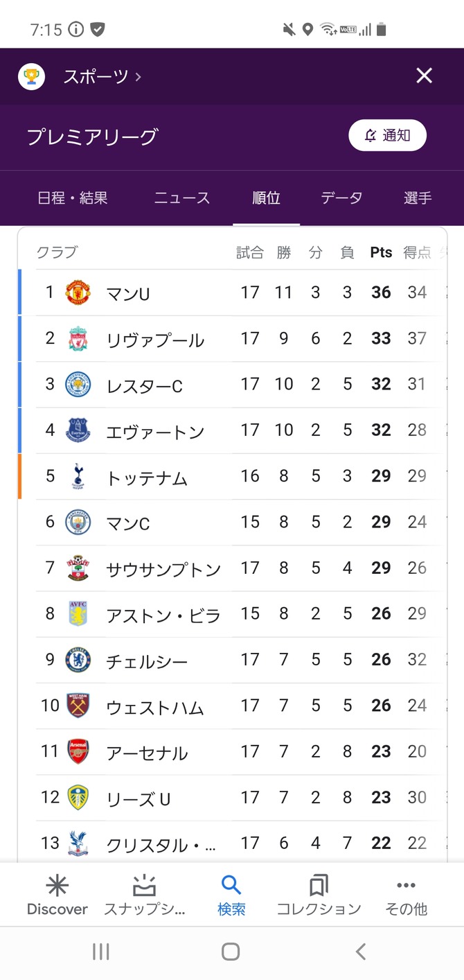Screen dimensions: 464x980
Task: Enable notifications with the 通知 button
Action: [387, 136]
